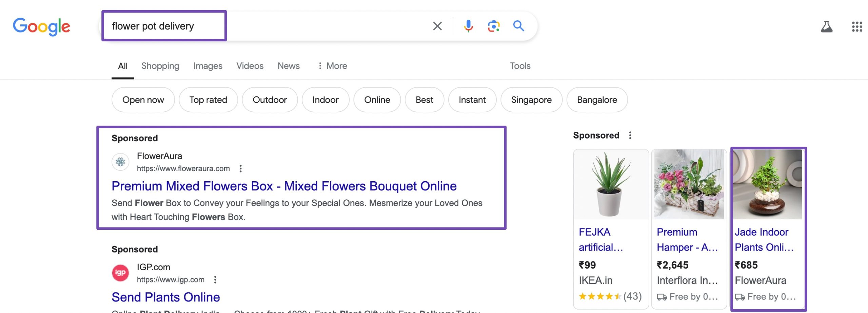This screenshot has width=868, height=313.
Task: Open FEJKA artificial plant thumbnail
Action: (611, 184)
